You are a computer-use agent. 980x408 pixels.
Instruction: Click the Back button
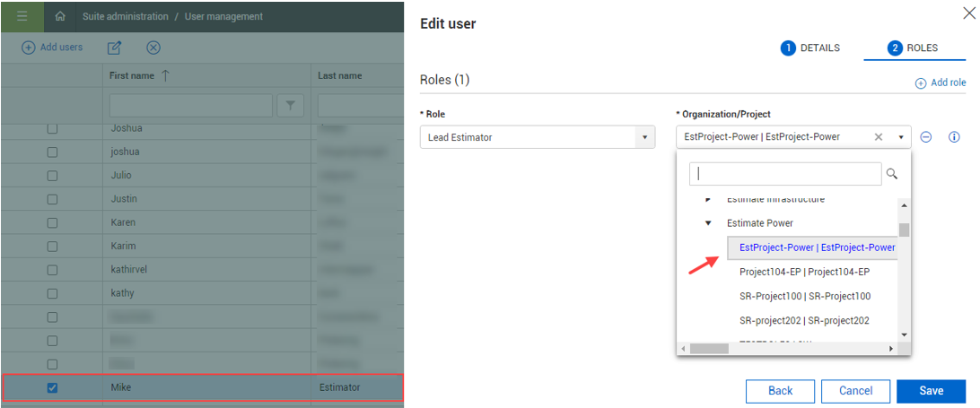(x=780, y=391)
